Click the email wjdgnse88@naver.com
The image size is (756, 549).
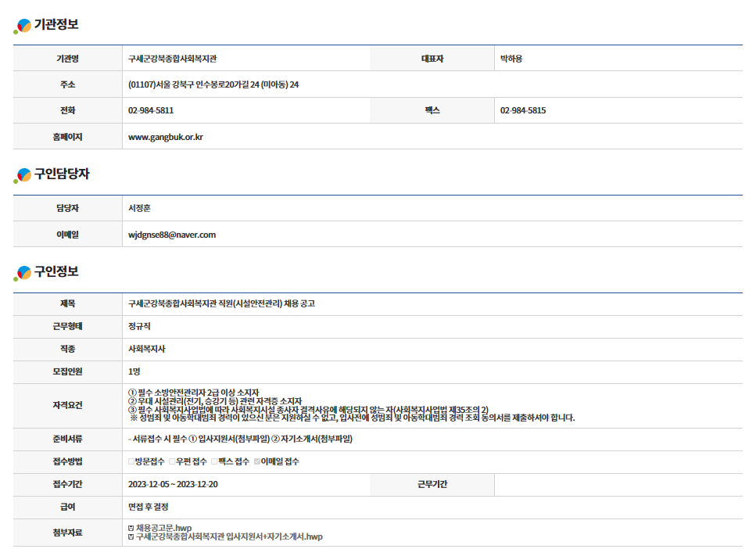tap(172, 235)
